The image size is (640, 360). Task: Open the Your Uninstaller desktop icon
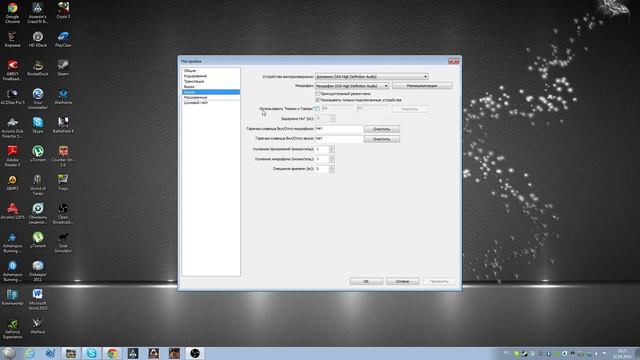pos(38,99)
